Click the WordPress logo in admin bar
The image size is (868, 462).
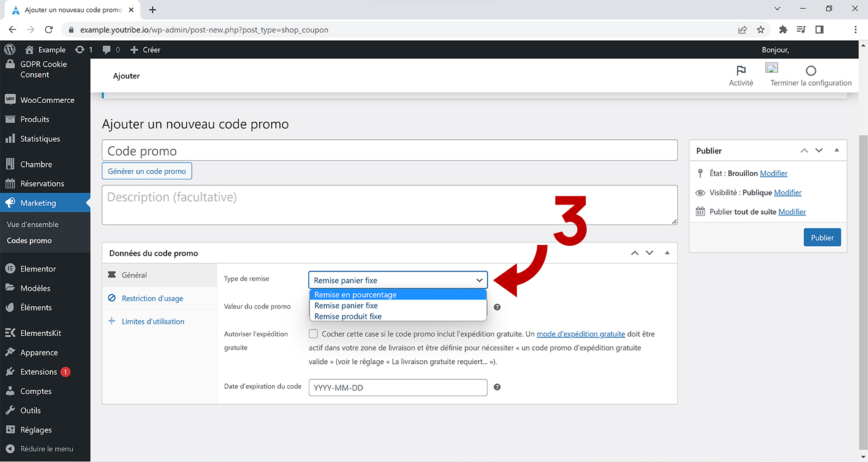[x=10, y=49]
